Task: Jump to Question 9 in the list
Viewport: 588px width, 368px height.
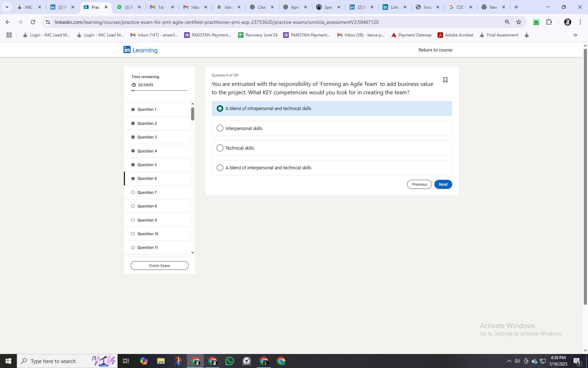Action: click(157, 220)
